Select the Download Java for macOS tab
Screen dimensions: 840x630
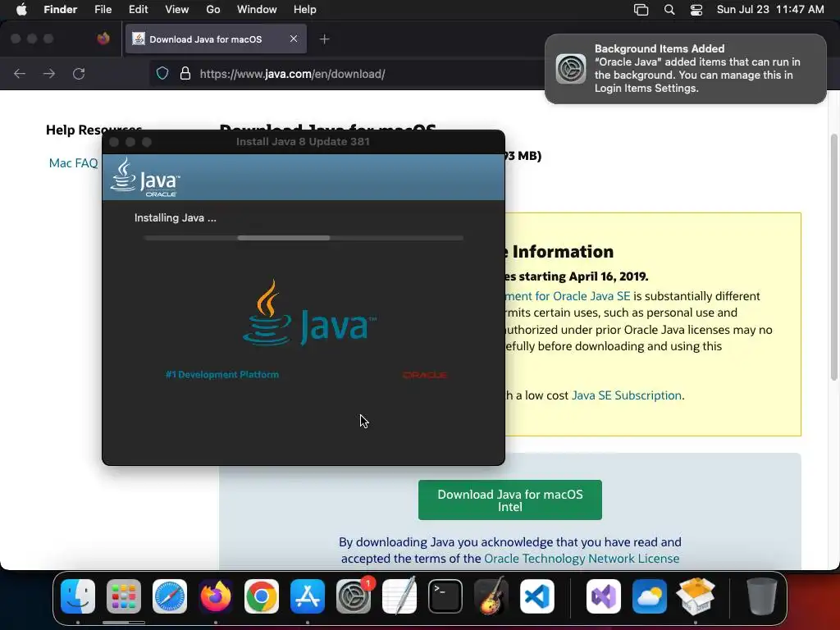[216, 39]
